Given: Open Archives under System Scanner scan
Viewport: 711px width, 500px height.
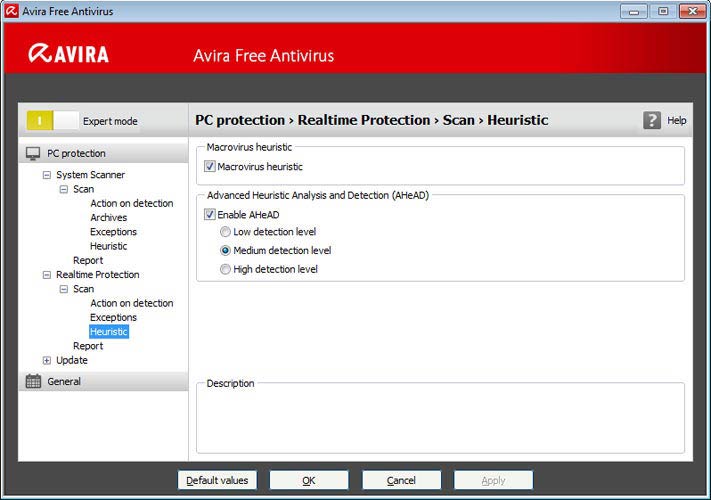Looking at the screenshot, I should coord(108,217).
